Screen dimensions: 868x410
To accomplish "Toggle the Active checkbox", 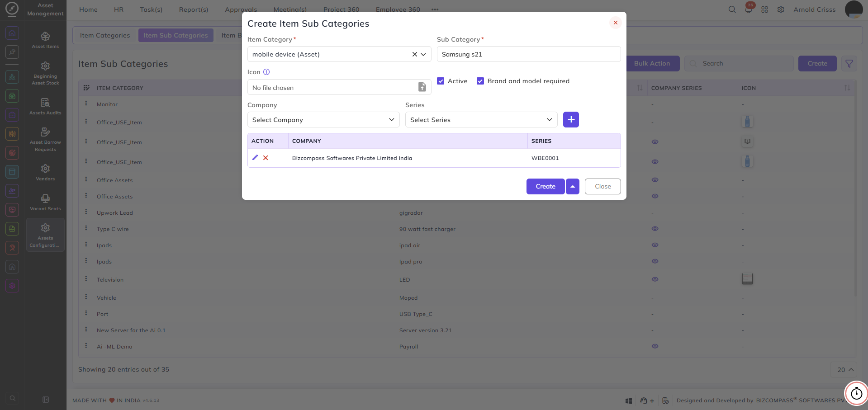I will click(x=441, y=81).
